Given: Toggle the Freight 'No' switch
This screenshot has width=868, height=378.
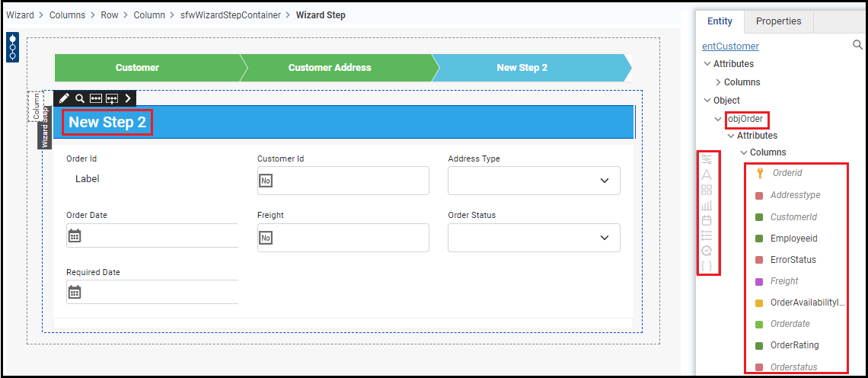Looking at the screenshot, I should coord(266,238).
